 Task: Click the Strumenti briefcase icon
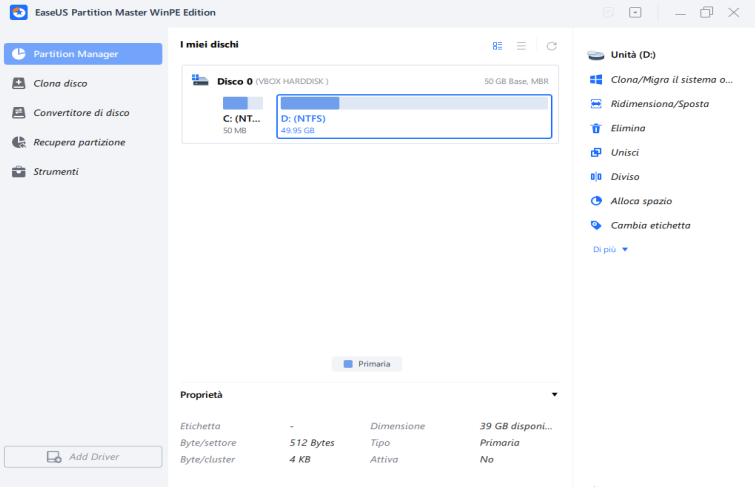pyautogui.click(x=19, y=171)
